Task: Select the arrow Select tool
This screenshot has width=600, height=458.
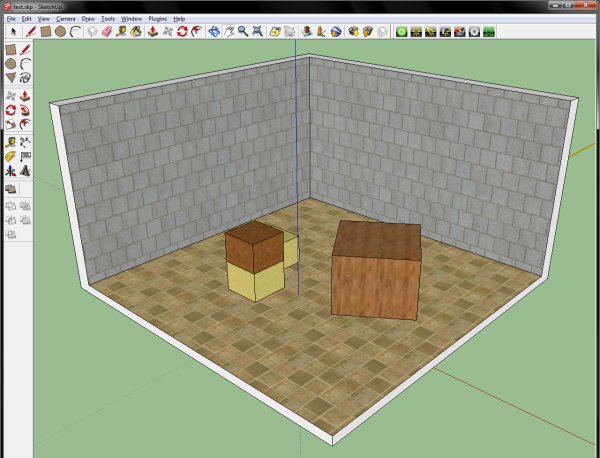Action: click(x=14, y=32)
